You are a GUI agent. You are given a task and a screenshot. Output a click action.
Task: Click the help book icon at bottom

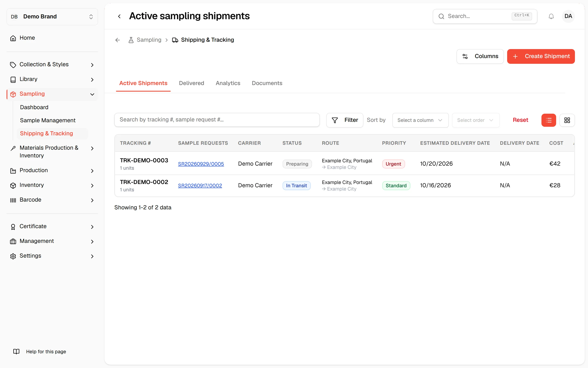16,351
